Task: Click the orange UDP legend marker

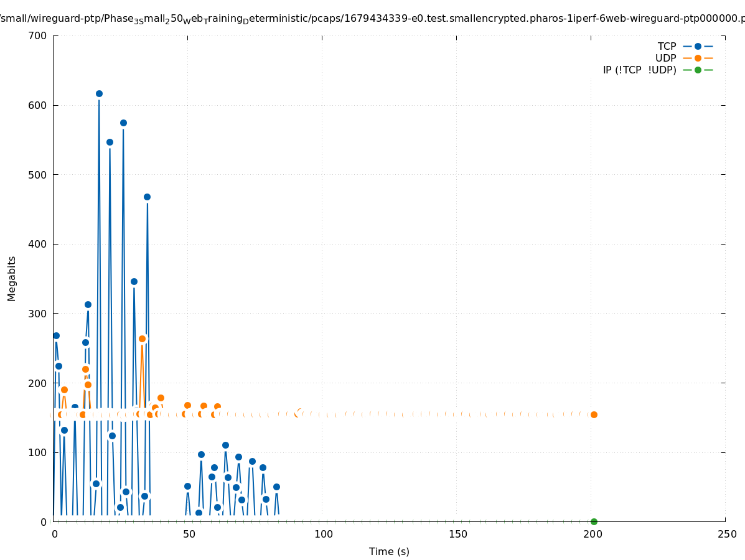Action: 698,58
